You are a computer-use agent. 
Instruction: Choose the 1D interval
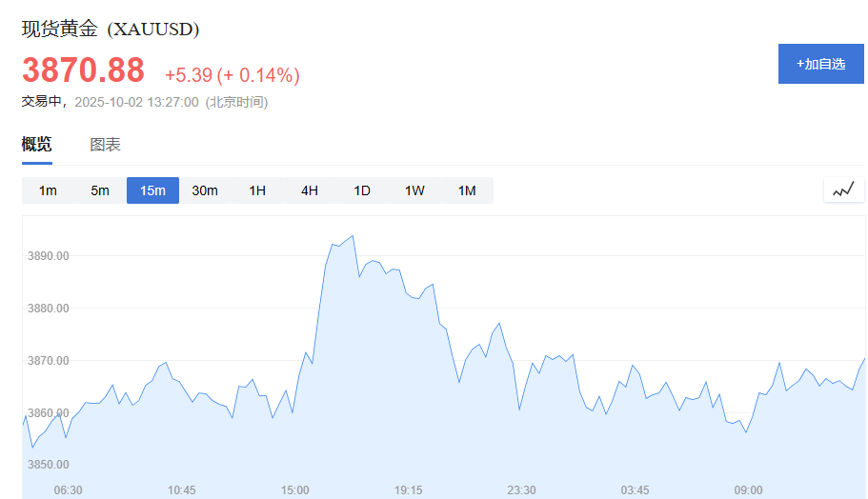point(362,190)
